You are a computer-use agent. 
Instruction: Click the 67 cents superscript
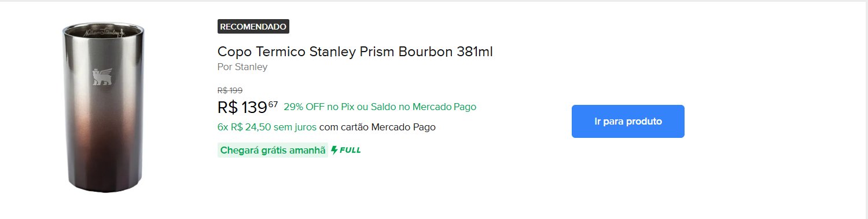tap(273, 104)
